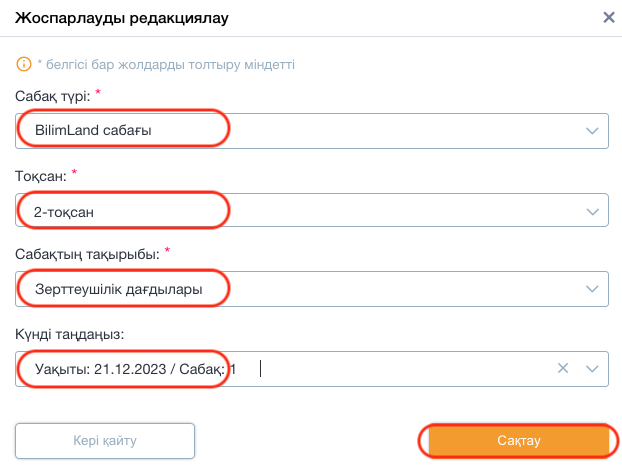Viewport: 622px width, 473px height.
Task: Click the Тоқсан label text
Action: coord(41,176)
